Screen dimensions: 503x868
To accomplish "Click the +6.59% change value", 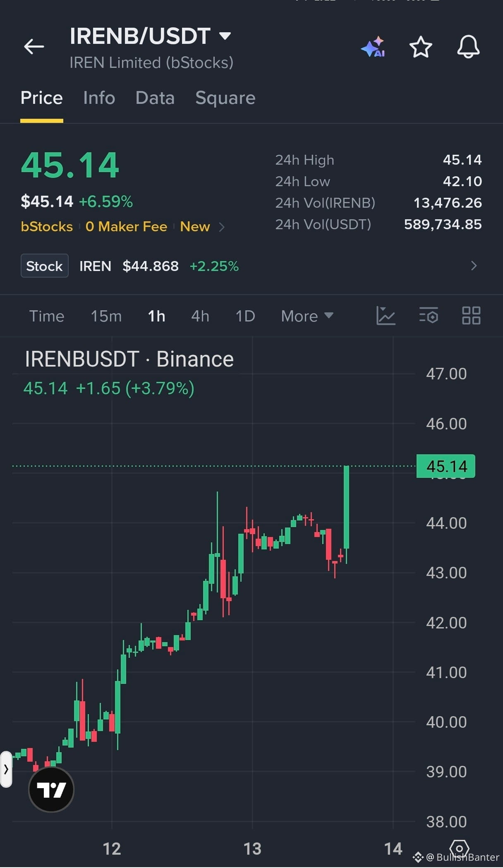I will pos(106,201).
